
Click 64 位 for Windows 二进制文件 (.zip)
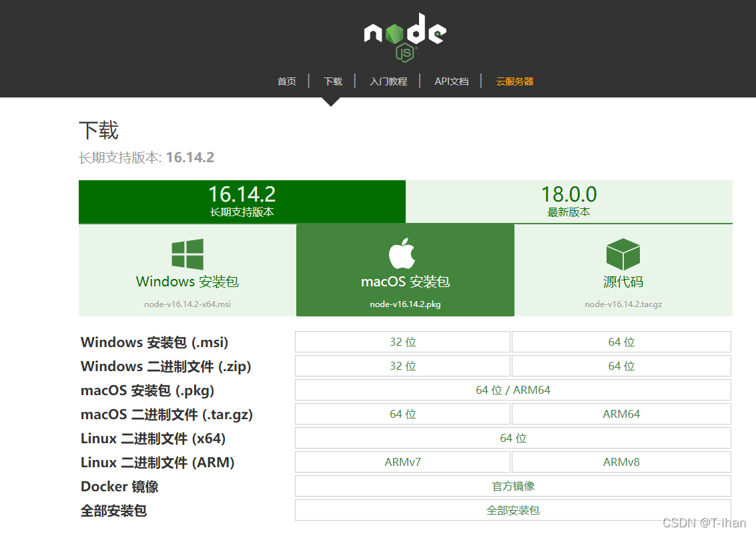coord(621,366)
